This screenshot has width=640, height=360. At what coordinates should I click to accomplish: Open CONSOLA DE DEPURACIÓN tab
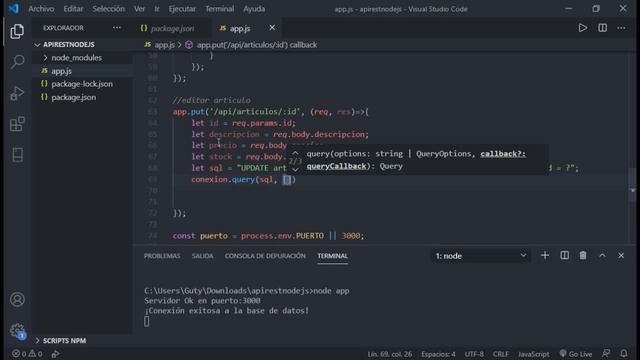(x=265, y=256)
